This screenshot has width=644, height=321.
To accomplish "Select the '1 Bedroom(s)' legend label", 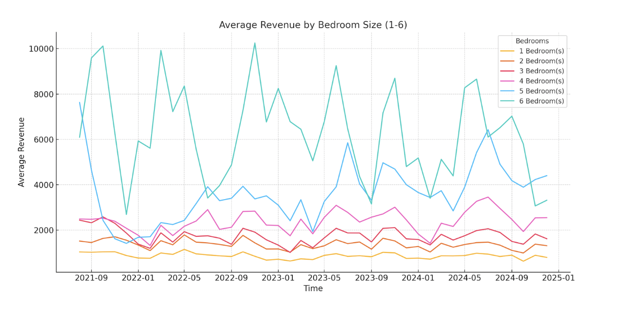I will point(541,51).
